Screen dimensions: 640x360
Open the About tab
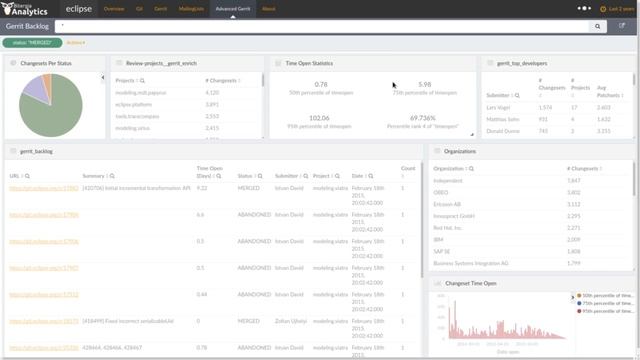pyautogui.click(x=269, y=9)
